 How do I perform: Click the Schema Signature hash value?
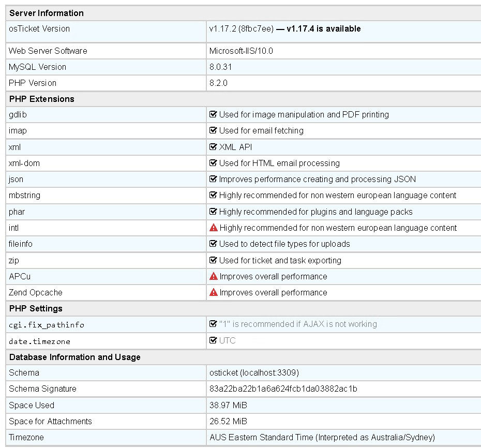click(x=283, y=389)
